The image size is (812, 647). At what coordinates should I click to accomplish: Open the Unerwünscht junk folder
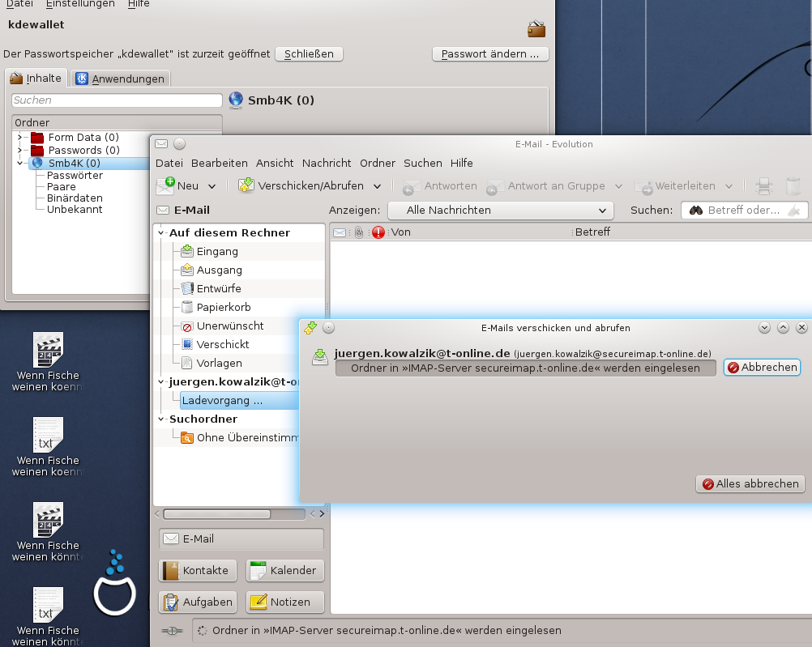pyautogui.click(x=230, y=326)
